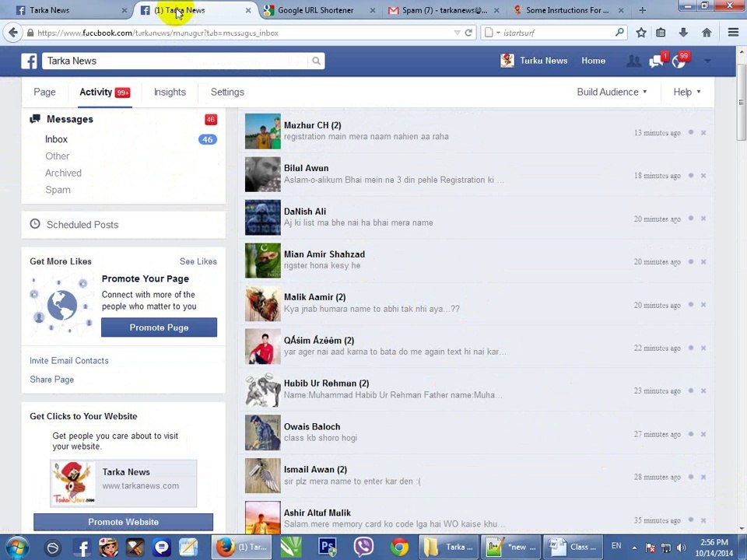Open Google Chrome from the taskbar
Viewport: 747px width, 560px height.
point(399,547)
